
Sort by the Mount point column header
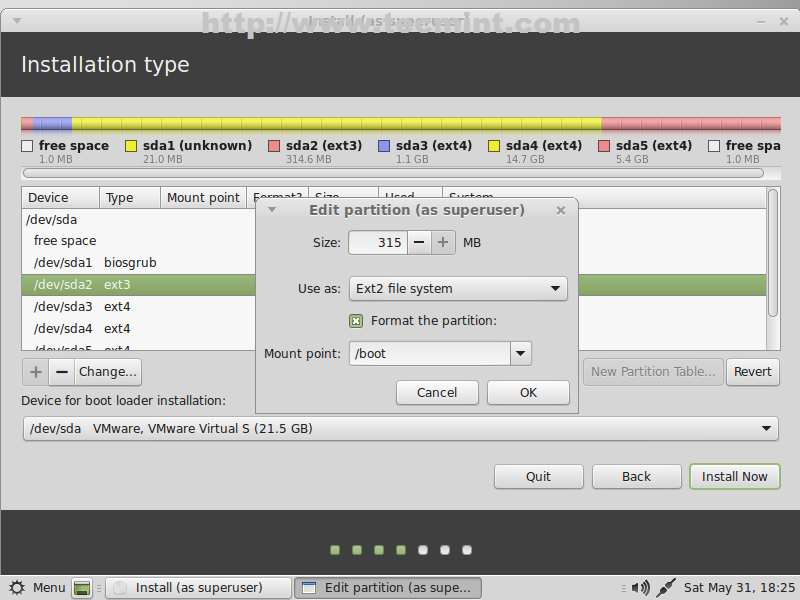pyautogui.click(x=203, y=197)
